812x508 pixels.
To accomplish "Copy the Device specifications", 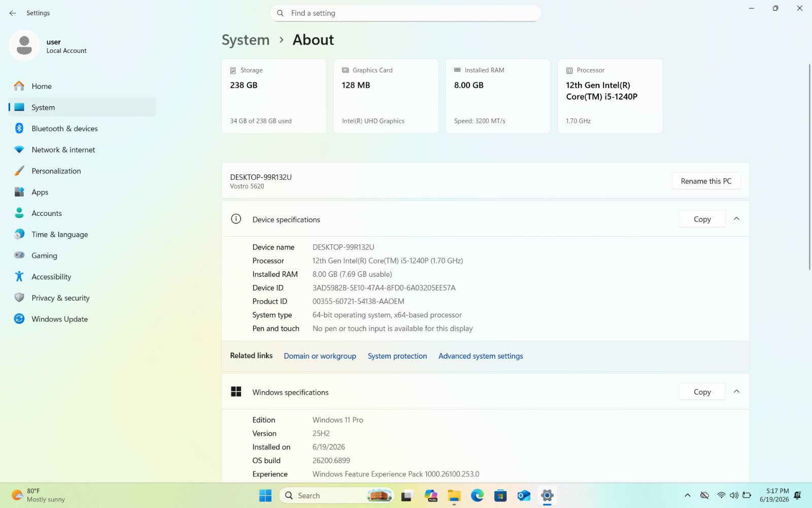I will (x=702, y=219).
